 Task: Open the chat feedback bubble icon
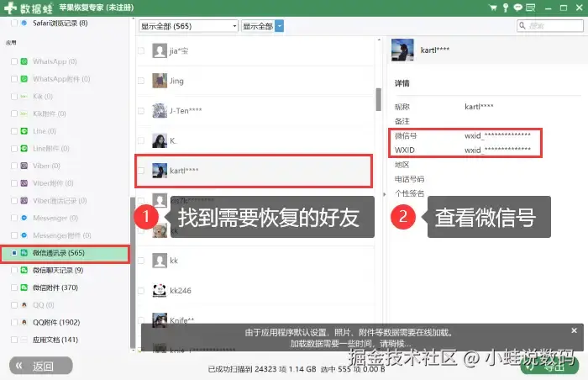pos(518,8)
